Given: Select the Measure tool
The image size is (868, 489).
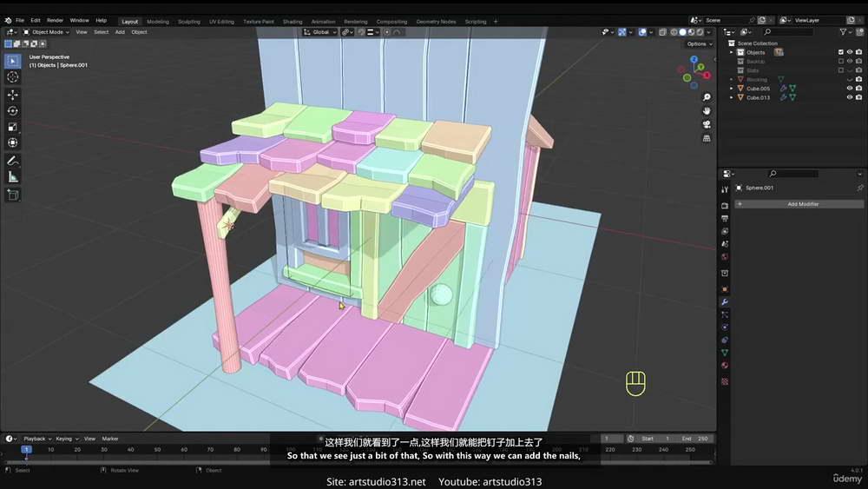Looking at the screenshot, I should (x=13, y=177).
